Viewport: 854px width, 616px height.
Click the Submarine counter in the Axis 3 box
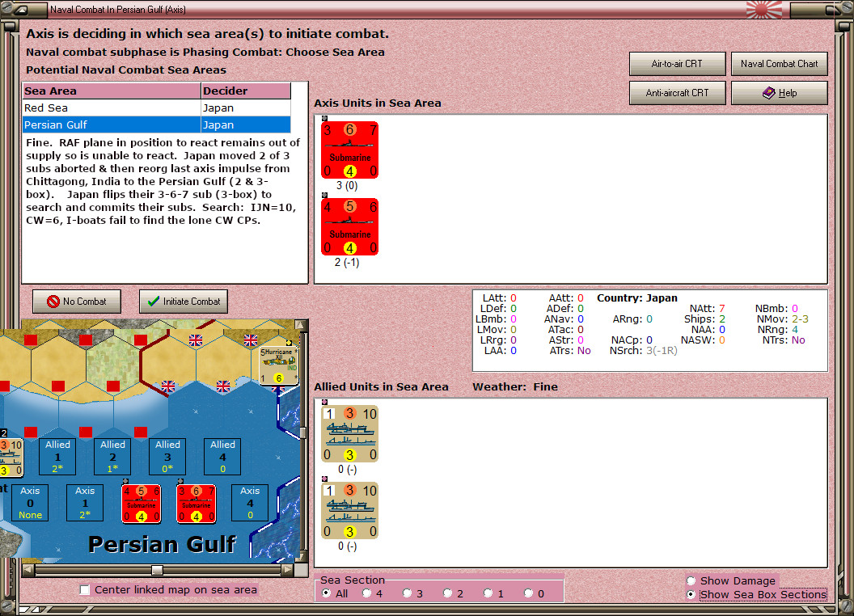click(196, 503)
